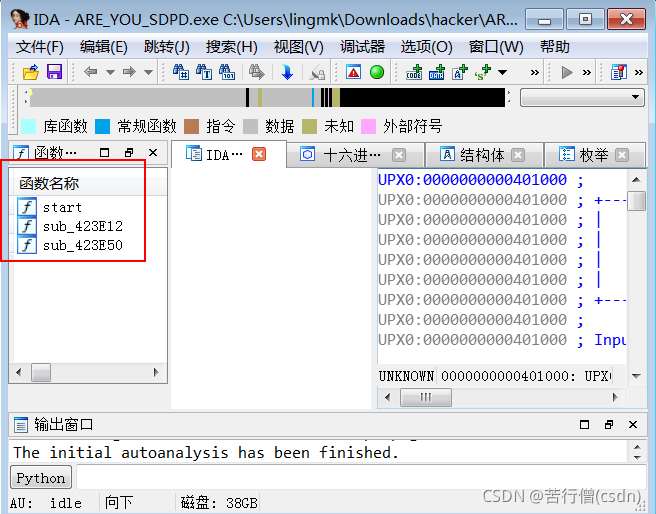Click the binoculars text search icon

[204, 72]
